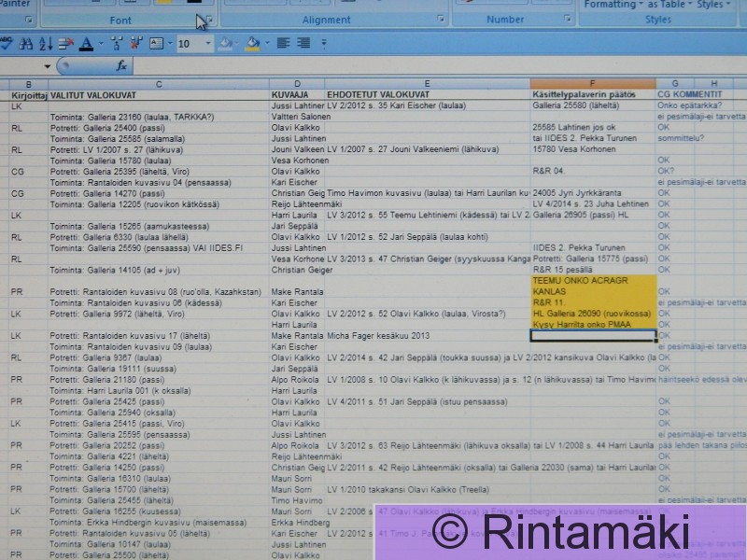Expand the Name Box dropdown arrow
The width and height of the screenshot is (747, 560).
(x=48, y=66)
